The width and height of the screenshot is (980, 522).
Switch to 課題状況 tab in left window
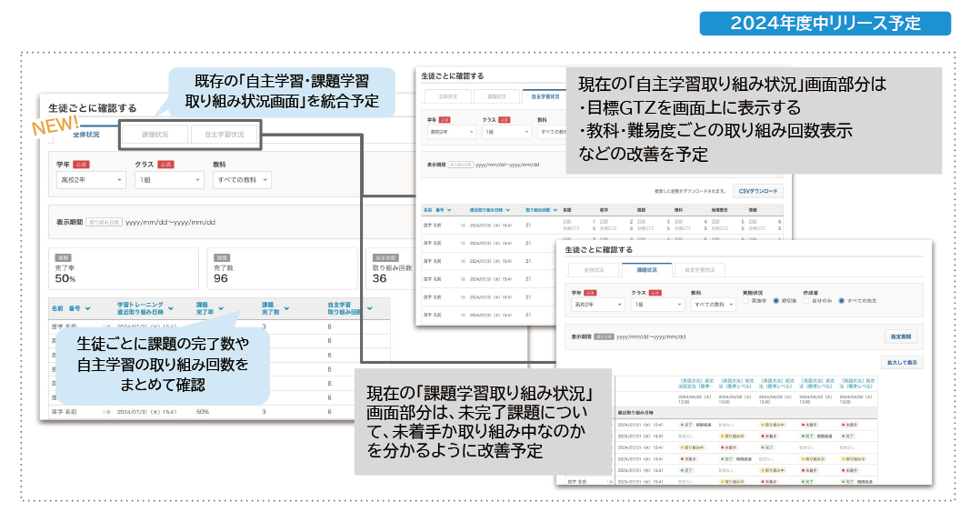tap(155, 135)
